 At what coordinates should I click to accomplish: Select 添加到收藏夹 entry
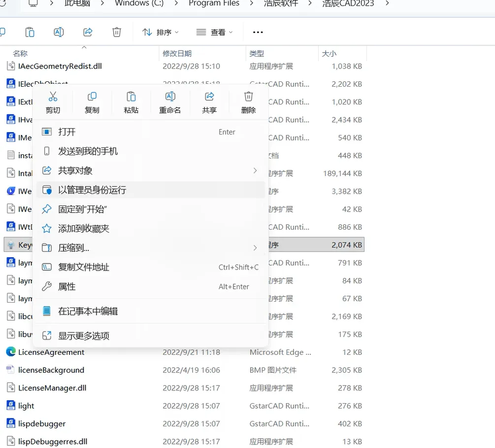point(151,228)
